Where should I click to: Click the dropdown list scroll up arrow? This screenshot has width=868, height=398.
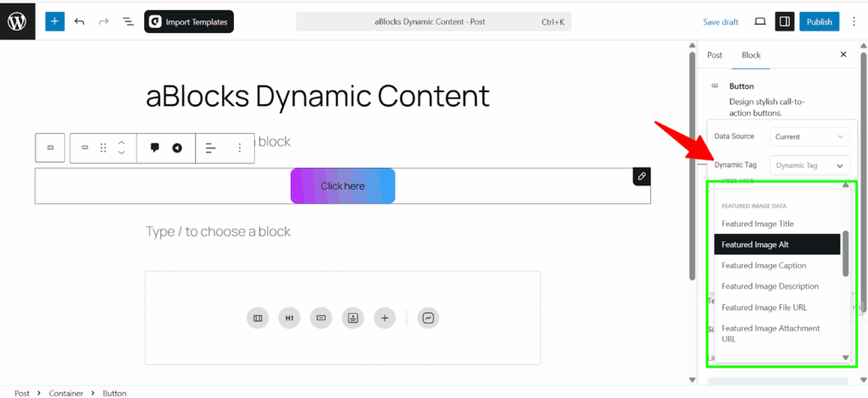pos(845,185)
